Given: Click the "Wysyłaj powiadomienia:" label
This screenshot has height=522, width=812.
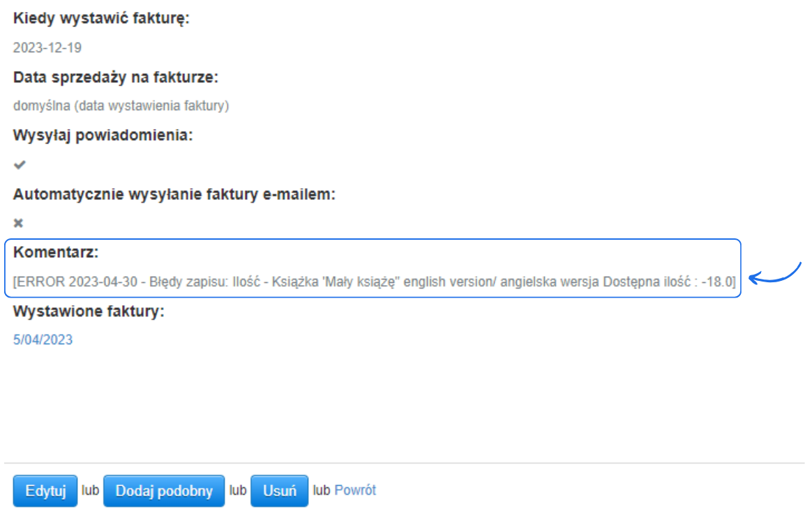Looking at the screenshot, I should tap(103, 136).
